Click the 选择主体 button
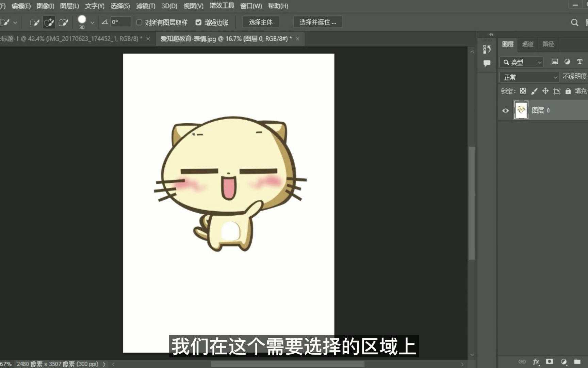This screenshot has height=368, width=588. tap(261, 22)
